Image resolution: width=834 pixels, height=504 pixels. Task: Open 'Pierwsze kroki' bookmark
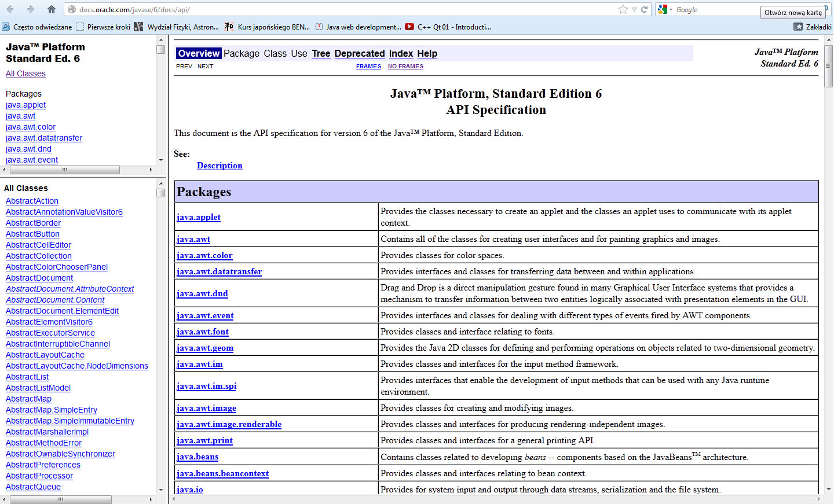[x=103, y=27]
